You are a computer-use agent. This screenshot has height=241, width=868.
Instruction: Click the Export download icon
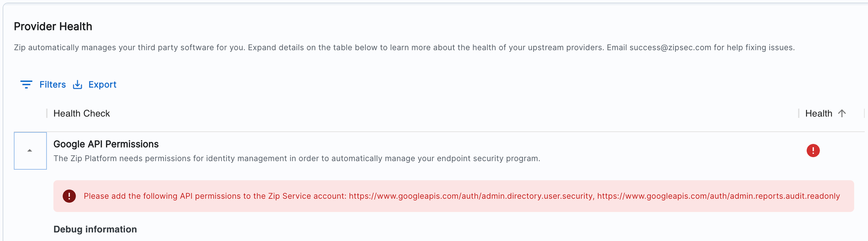pyautogui.click(x=78, y=84)
